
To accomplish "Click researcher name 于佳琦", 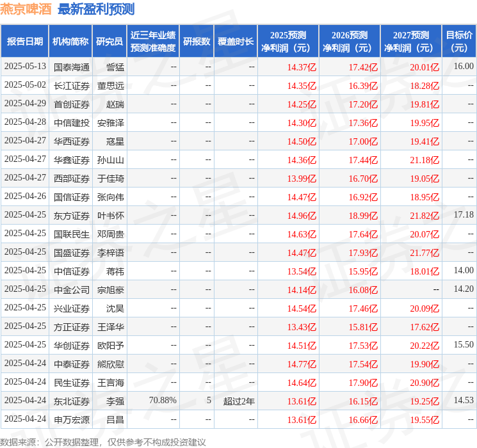I will tap(111, 179).
